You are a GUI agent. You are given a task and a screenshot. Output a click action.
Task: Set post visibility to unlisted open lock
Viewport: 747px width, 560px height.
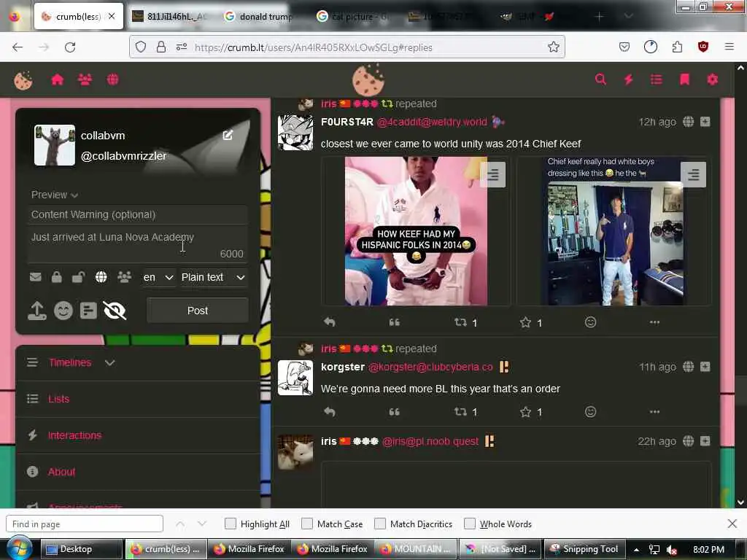coord(78,277)
